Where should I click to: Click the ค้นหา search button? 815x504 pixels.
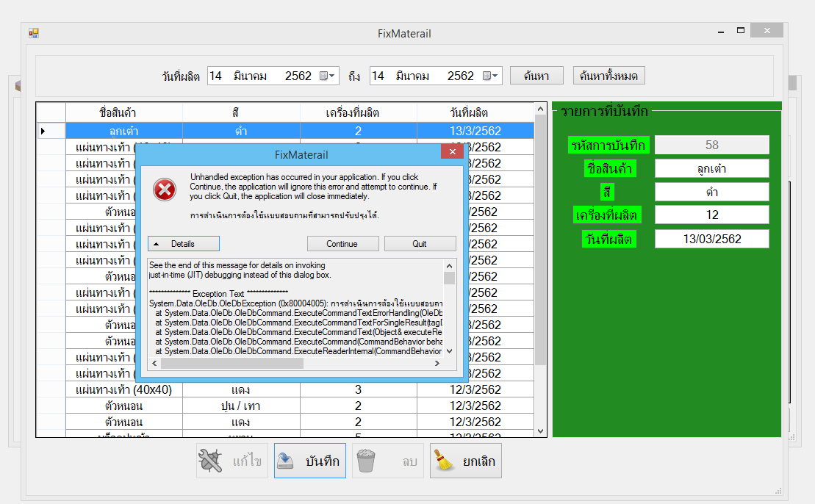(x=536, y=76)
